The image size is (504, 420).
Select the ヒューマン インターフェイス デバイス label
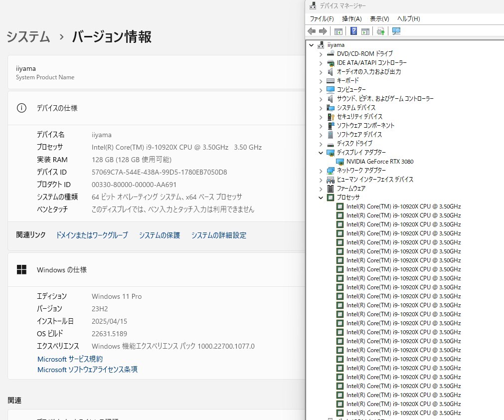375,180
